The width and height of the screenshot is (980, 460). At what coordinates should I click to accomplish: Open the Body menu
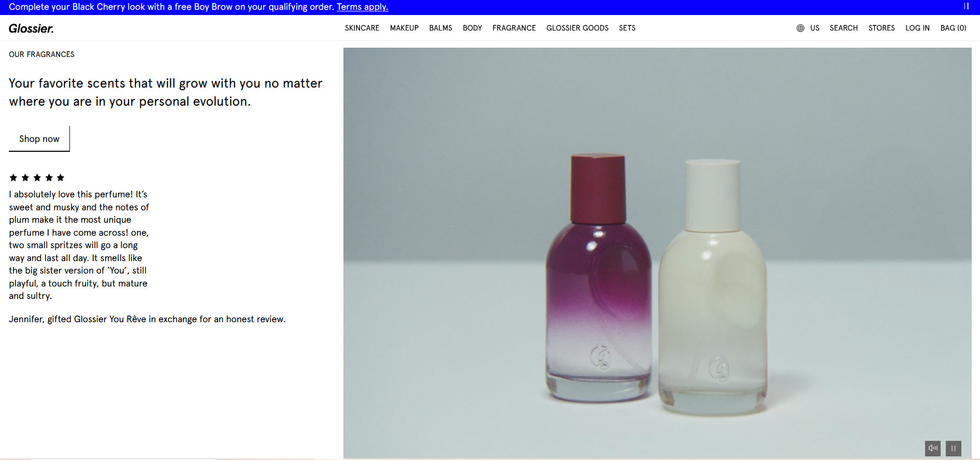click(x=472, y=28)
